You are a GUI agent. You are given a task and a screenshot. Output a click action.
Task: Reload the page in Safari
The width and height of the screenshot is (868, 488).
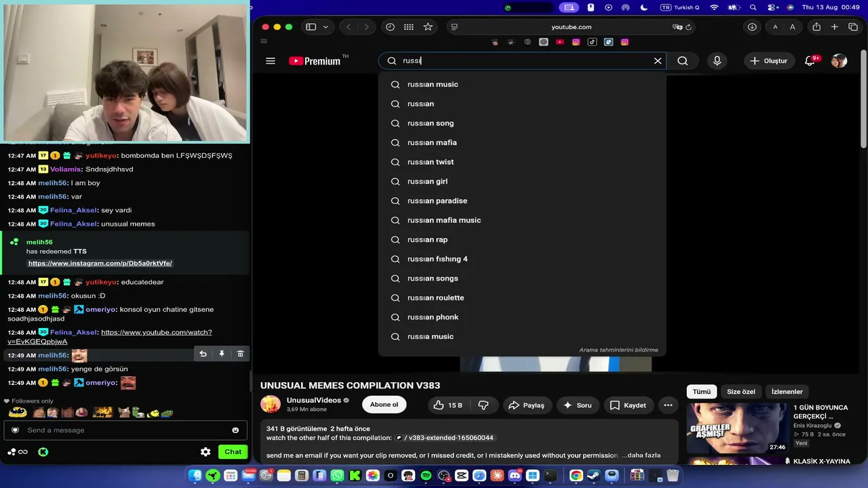(688, 27)
